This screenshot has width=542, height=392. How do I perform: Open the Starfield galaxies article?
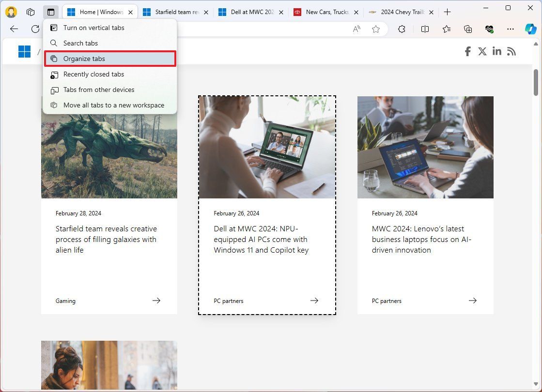(106, 239)
